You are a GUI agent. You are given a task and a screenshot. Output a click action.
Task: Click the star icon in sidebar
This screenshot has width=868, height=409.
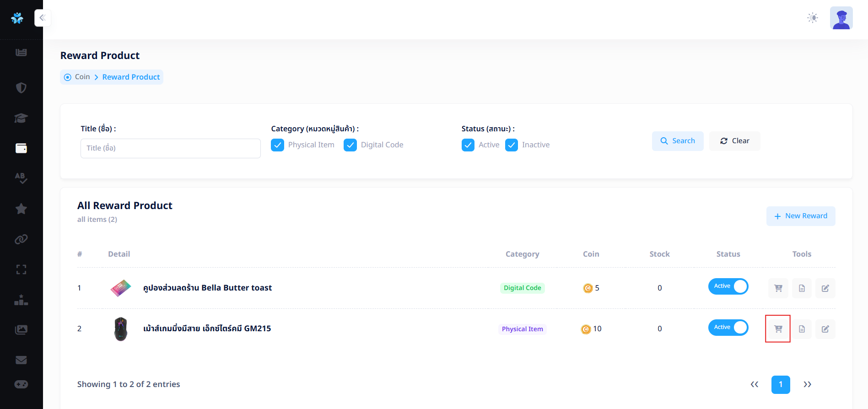pos(21,209)
